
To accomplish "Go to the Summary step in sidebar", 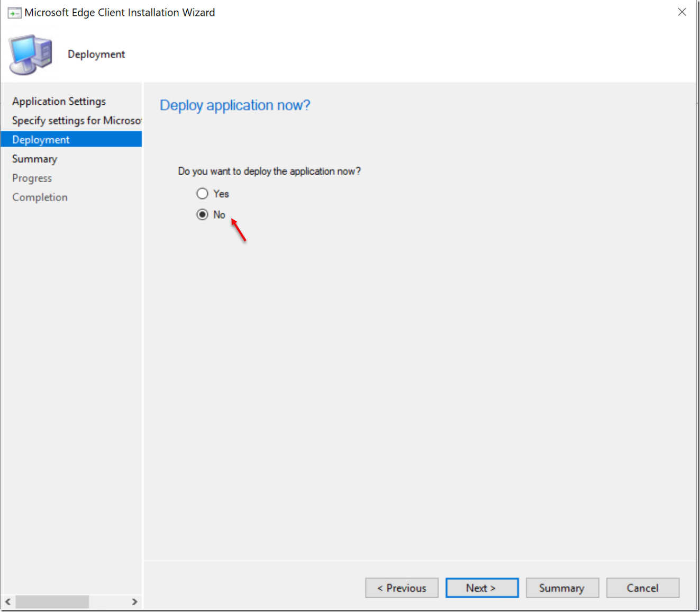I will point(34,158).
